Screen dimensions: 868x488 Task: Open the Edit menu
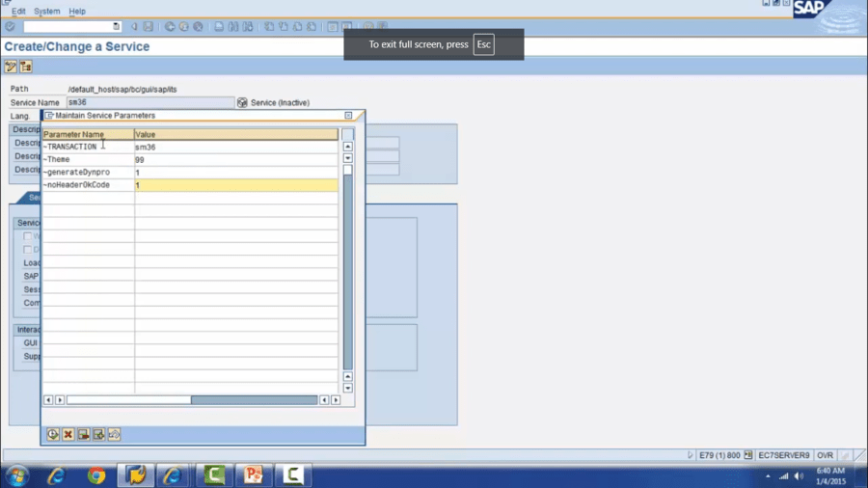18,11
